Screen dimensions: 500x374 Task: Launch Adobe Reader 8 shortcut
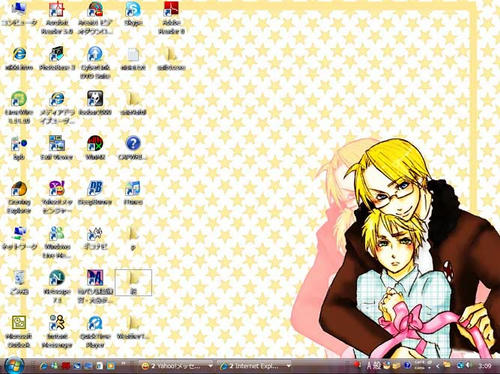pos(171,17)
